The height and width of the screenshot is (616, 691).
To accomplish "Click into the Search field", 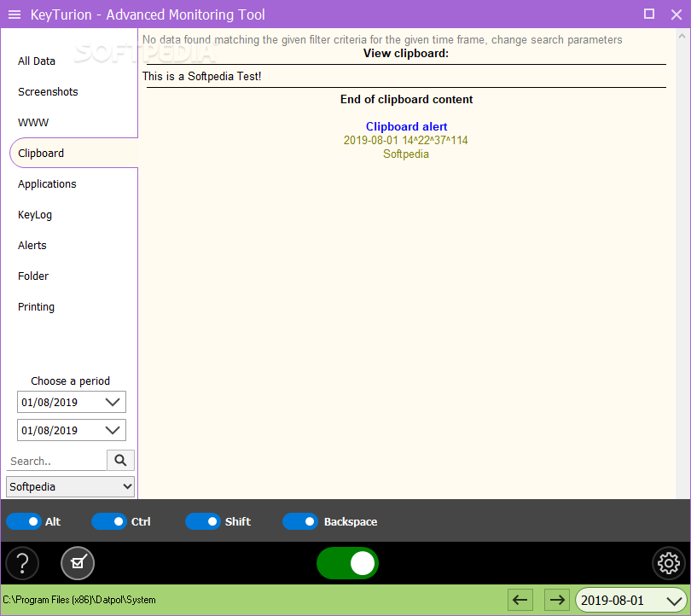I will coord(56,461).
